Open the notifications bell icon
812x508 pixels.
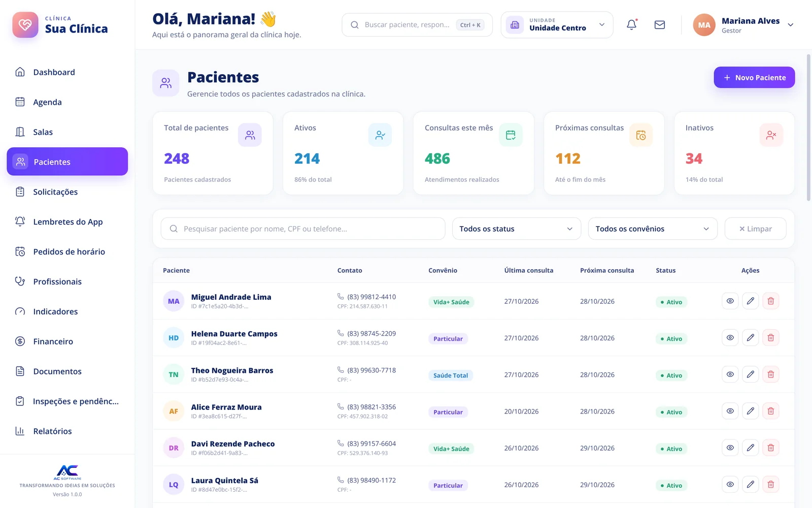(x=631, y=25)
